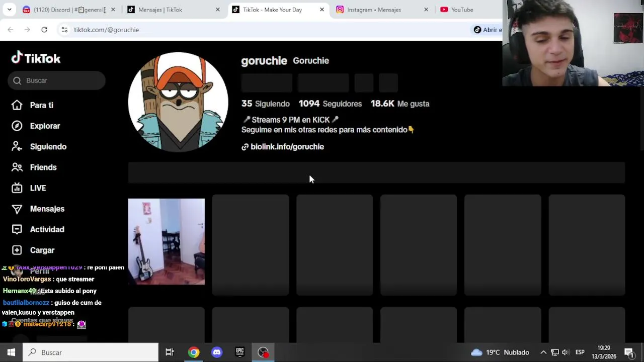Open the recording app icon in taskbar

(263, 352)
